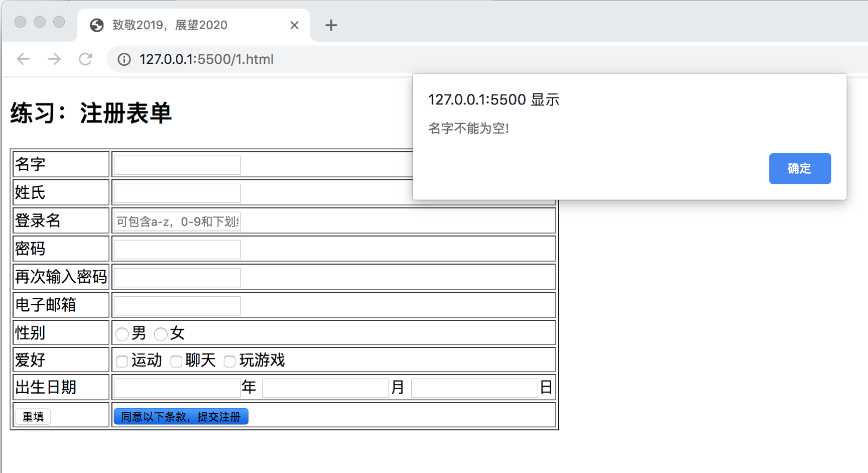Click alert title 127.0.0.1:5500 显示
This screenshot has width=868, height=473.
pyautogui.click(x=493, y=99)
